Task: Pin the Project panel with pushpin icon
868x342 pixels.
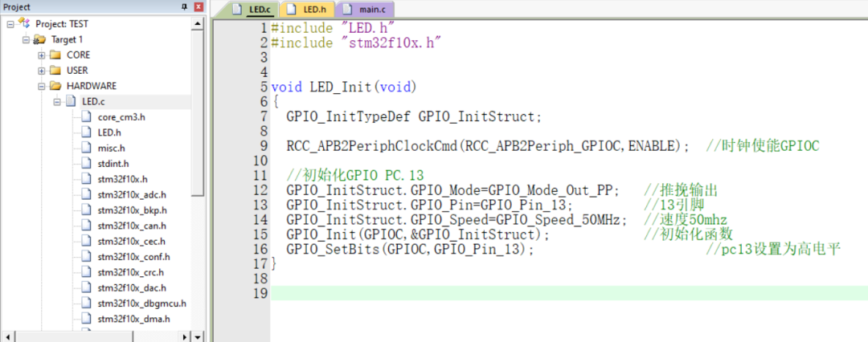Action: coord(186,7)
